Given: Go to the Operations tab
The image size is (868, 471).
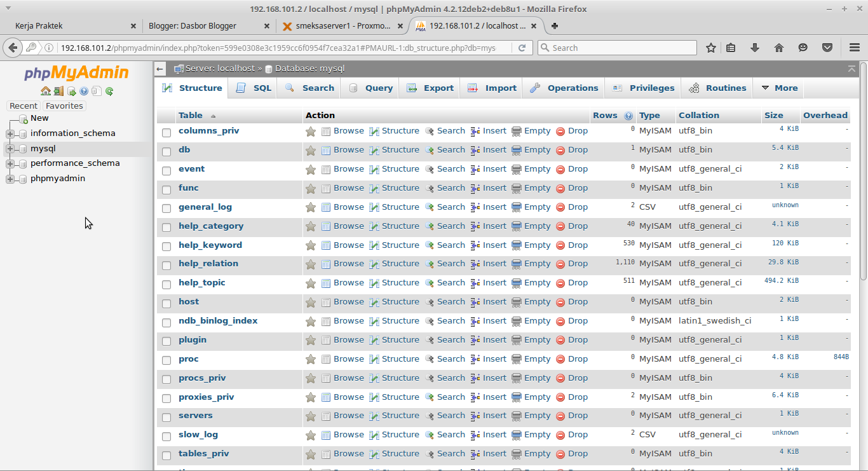Looking at the screenshot, I should tap(564, 88).
